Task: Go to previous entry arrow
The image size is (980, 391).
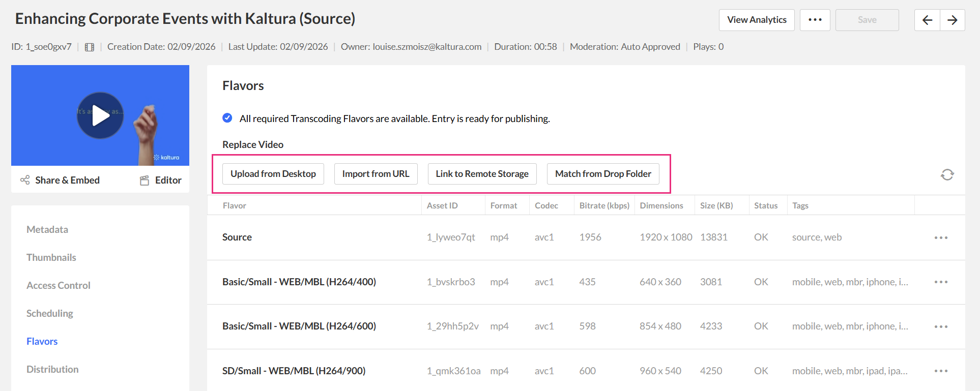Action: tap(927, 20)
